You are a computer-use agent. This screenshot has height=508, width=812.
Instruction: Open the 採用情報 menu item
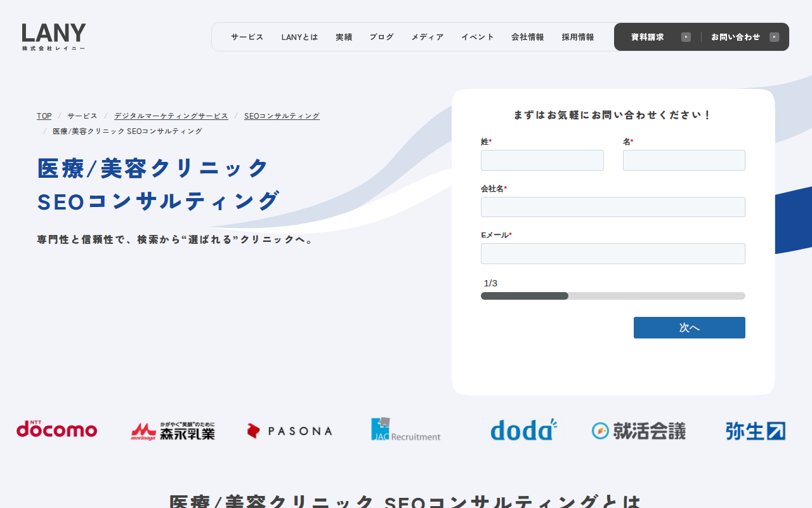click(x=578, y=37)
